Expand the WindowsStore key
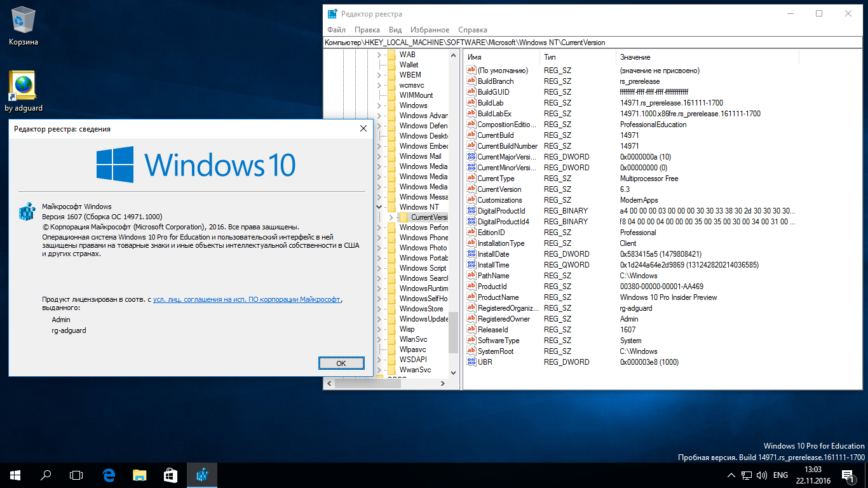This screenshot has width=868, height=488. [x=379, y=309]
